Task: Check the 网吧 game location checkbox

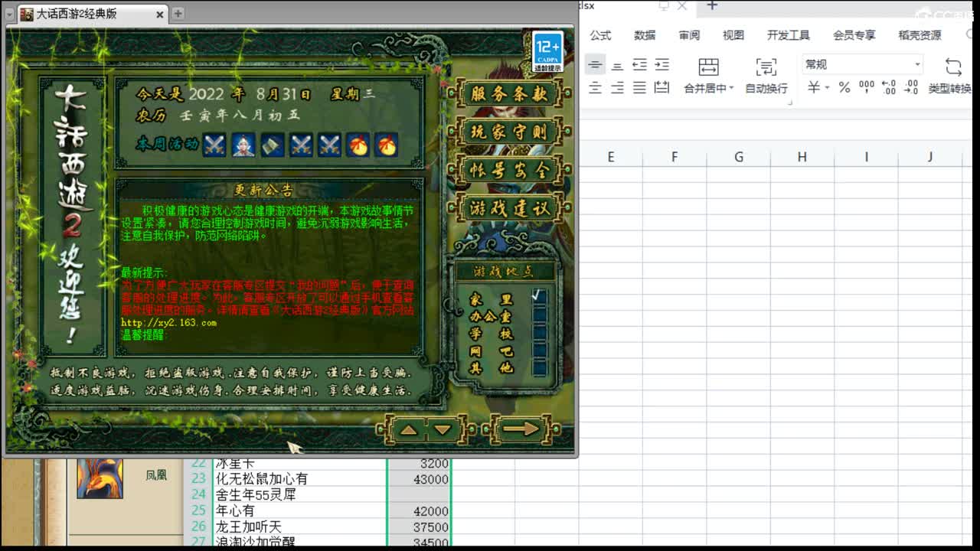Action: click(539, 350)
